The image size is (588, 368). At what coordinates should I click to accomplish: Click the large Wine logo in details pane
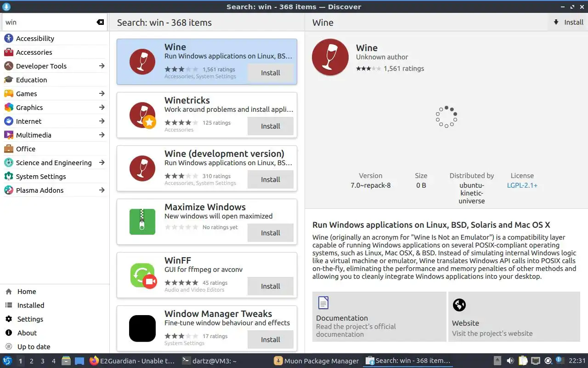[330, 57]
